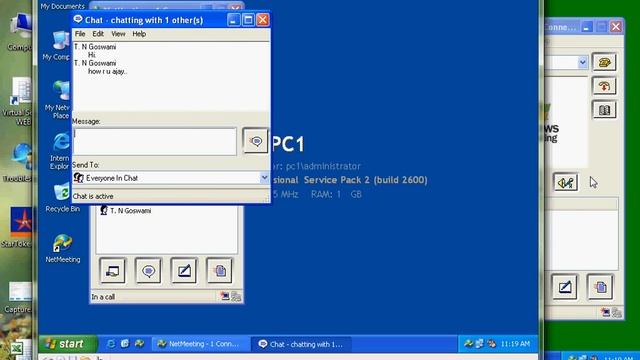Viewport: 640px width, 360px height.
Task: Click the Transfer Files button in NetMeeting
Action: [x=220, y=271]
